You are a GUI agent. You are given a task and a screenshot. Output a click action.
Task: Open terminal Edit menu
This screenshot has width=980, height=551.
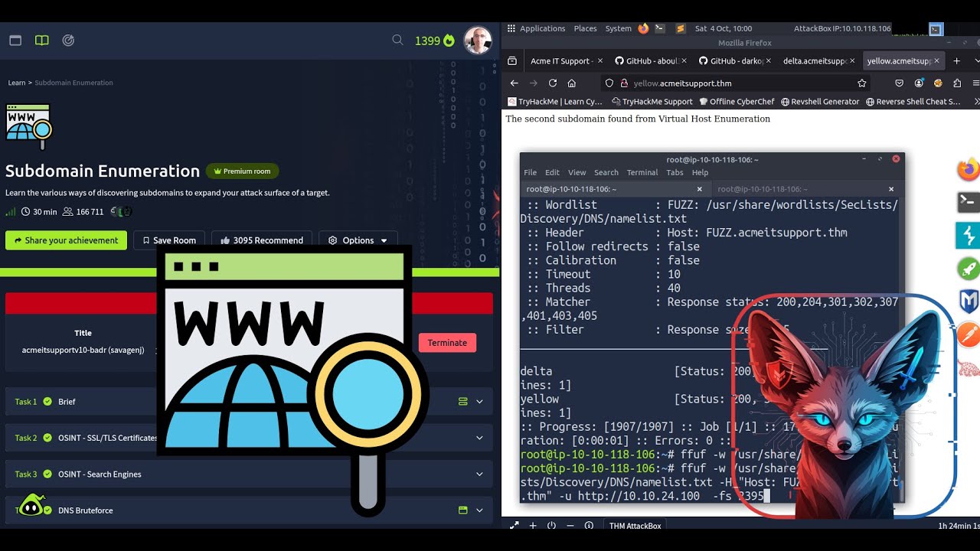tap(552, 172)
